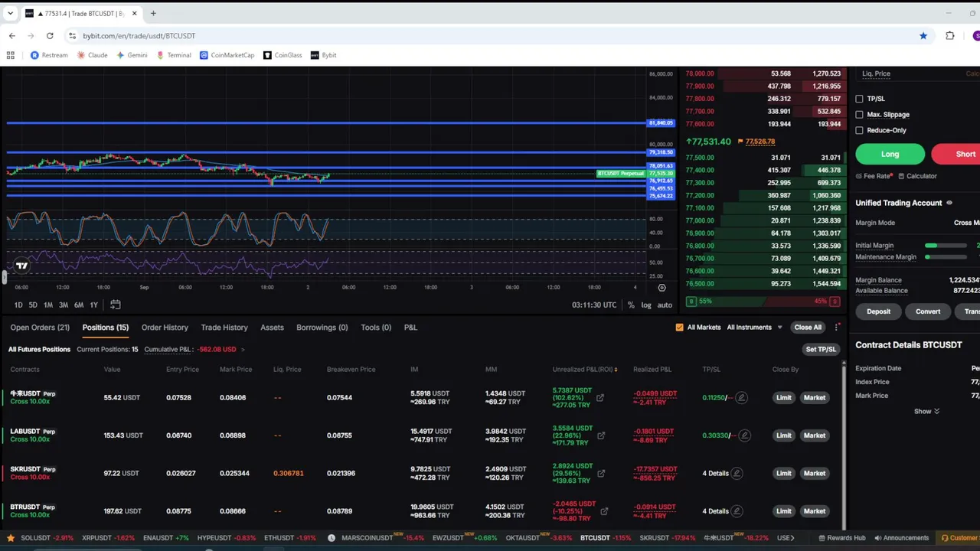Share LABUSDT unrealized P&L
Viewport: 980px width, 551px height.
coord(601,435)
